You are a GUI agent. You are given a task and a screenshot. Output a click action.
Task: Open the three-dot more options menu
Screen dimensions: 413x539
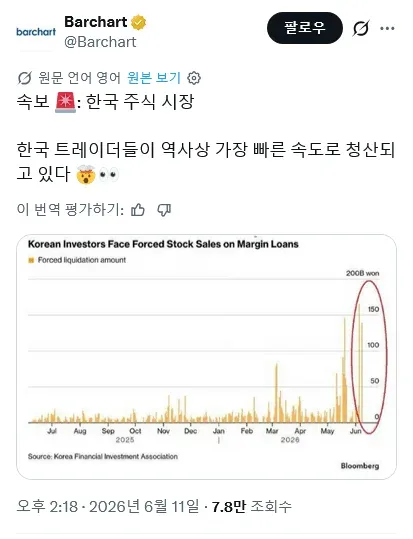(387, 29)
